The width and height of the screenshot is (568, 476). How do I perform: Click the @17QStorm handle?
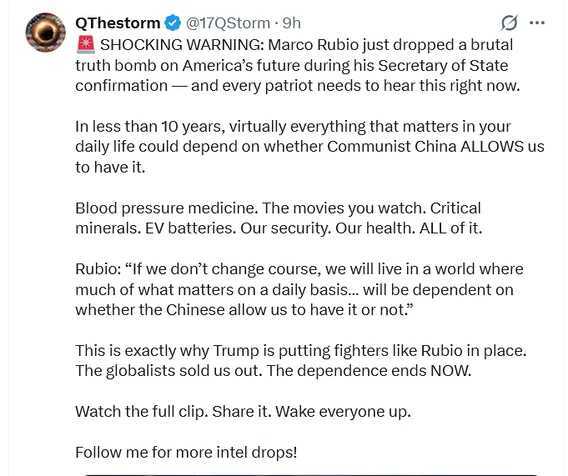(228, 23)
